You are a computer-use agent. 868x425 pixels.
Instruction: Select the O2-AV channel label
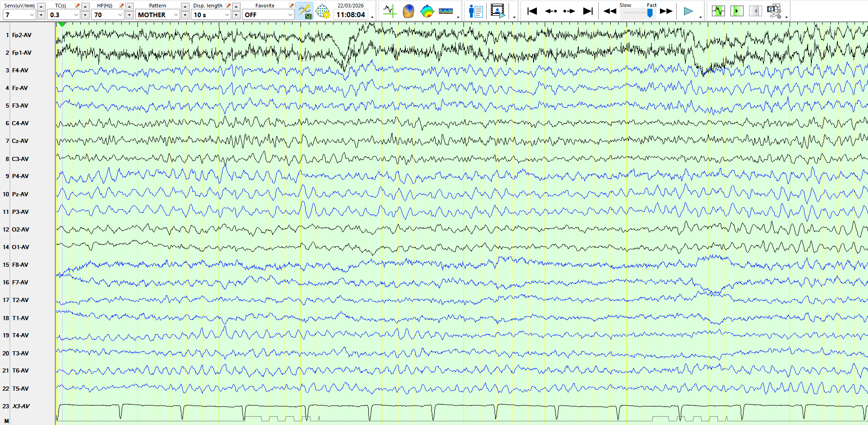pyautogui.click(x=20, y=229)
